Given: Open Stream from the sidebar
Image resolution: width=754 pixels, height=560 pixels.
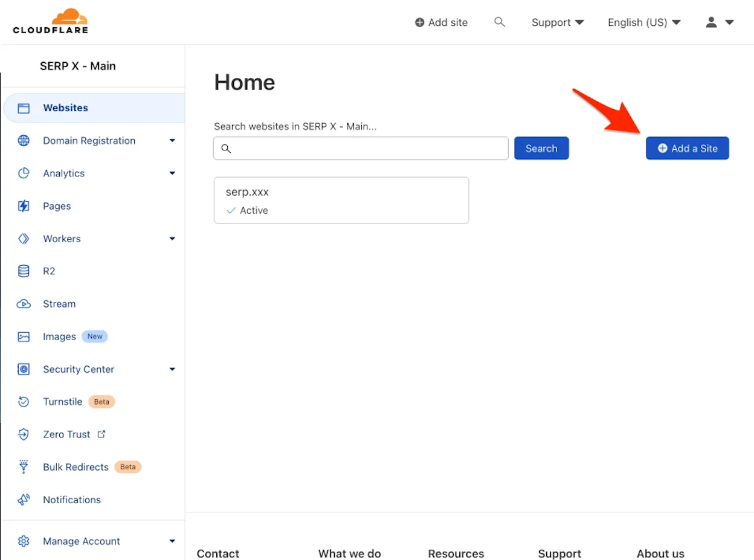Looking at the screenshot, I should 59,304.
